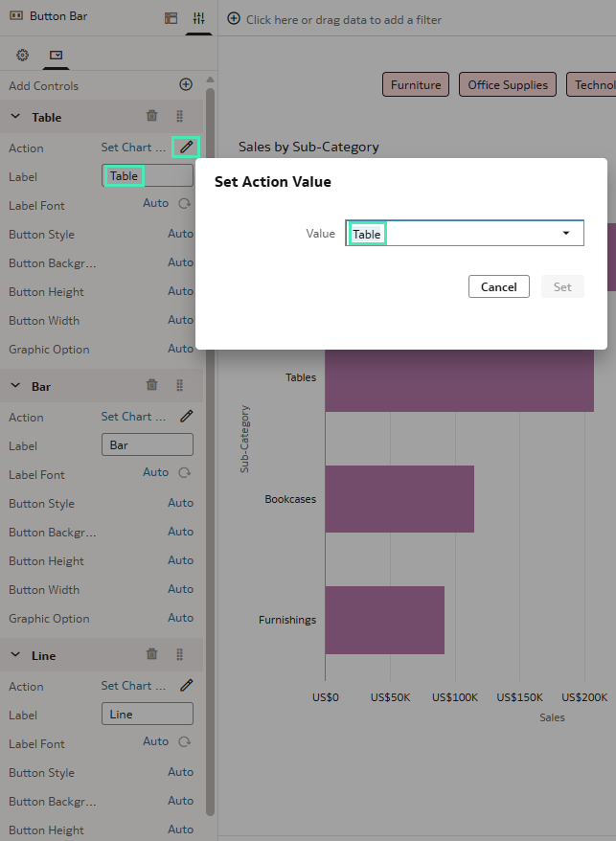
Task: Edit the Table action with pencil icon
Action: click(186, 148)
